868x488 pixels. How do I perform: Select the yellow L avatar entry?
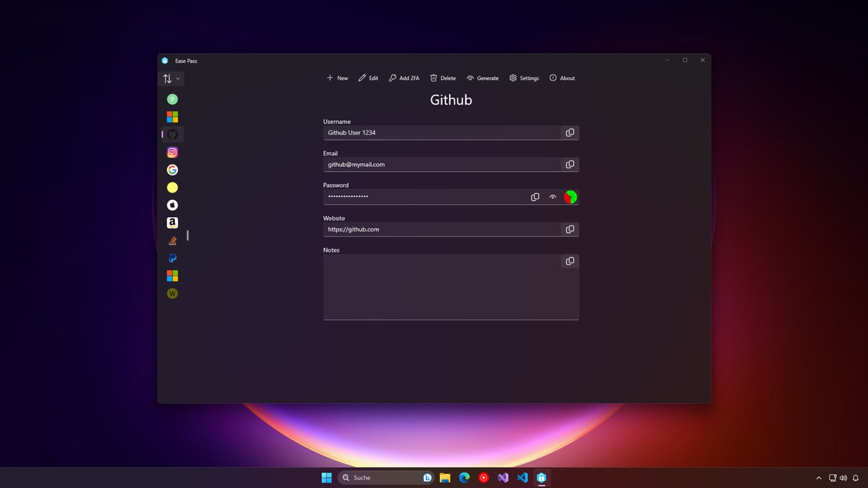click(172, 187)
